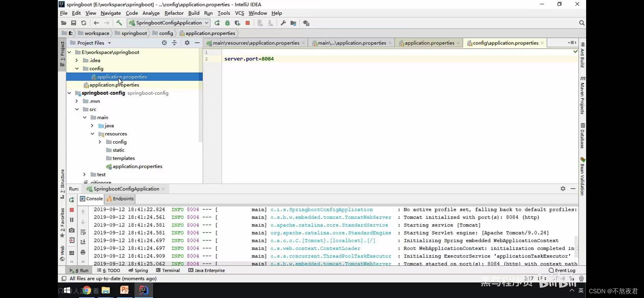Click the Scroll from Source target icon
Viewport: 644px width, 298px height.
click(x=164, y=43)
